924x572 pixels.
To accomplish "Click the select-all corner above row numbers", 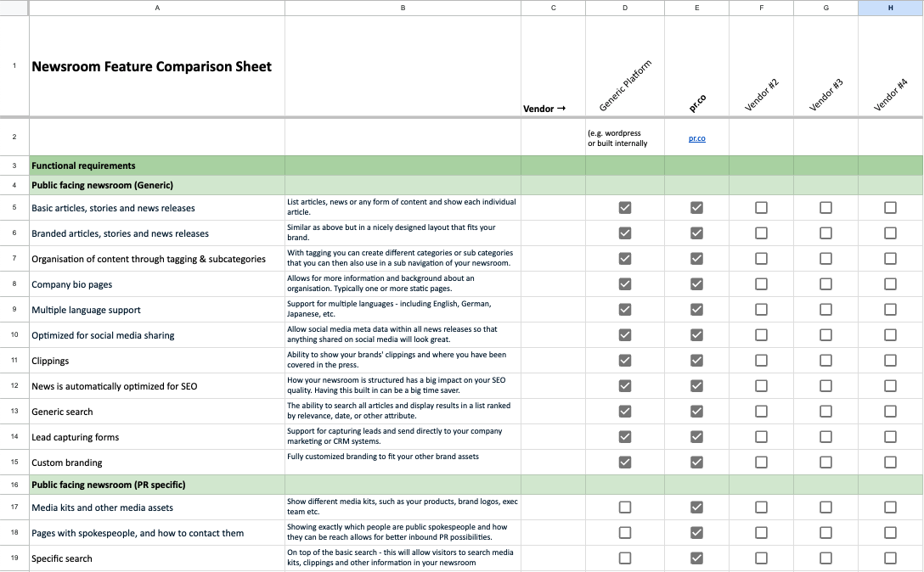I will click(14, 8).
